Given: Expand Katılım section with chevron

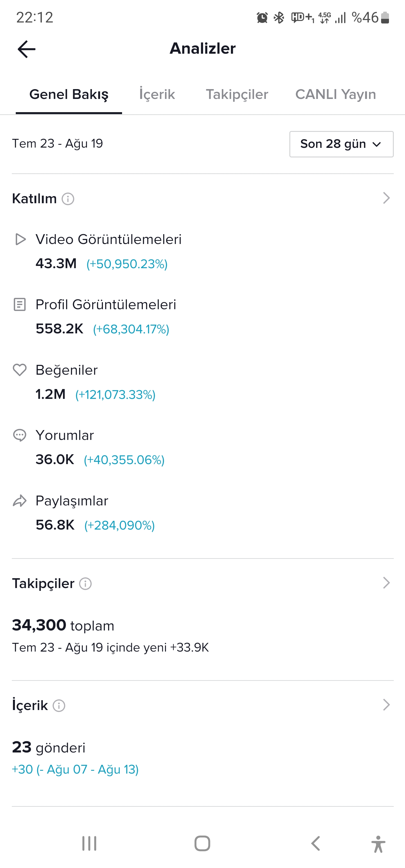Looking at the screenshot, I should [386, 198].
